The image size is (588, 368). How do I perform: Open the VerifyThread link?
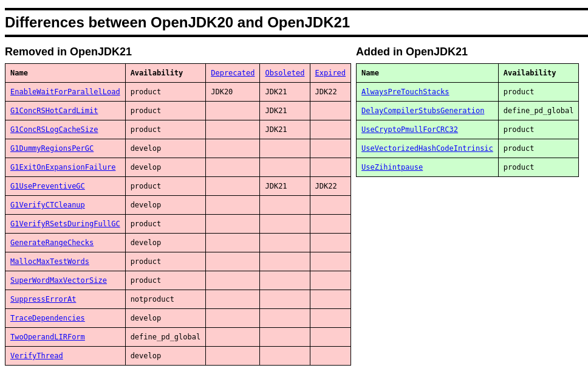pos(36,356)
